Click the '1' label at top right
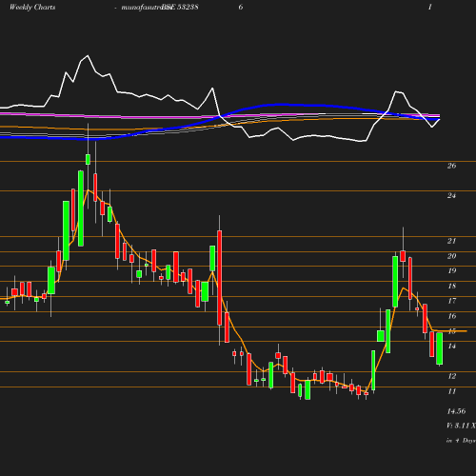The image size is (476, 476). click(430, 7)
